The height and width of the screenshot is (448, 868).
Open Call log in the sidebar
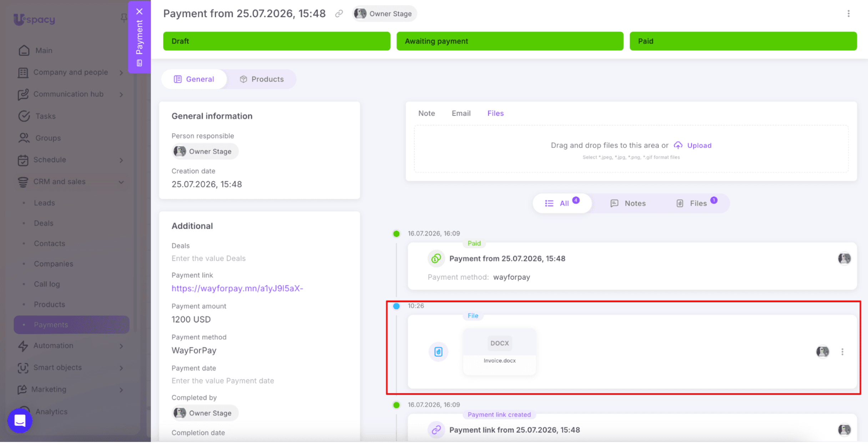click(x=47, y=284)
